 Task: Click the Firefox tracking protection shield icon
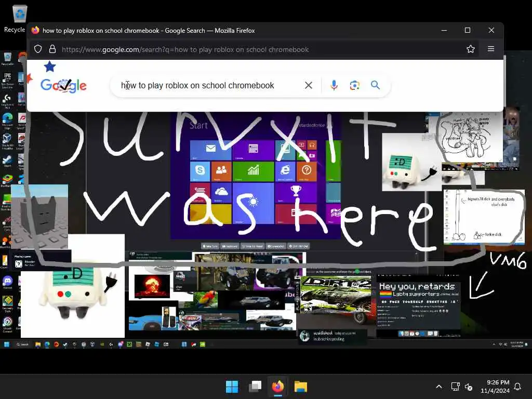38,49
